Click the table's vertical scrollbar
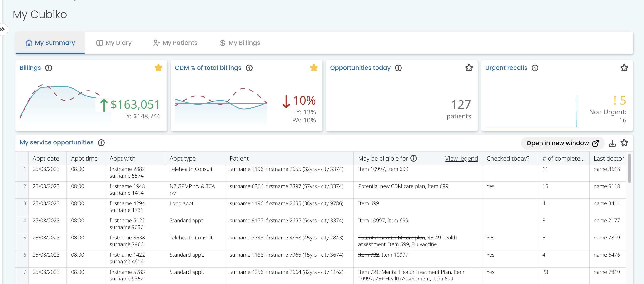Screen dimensions: 644x284 coord(629,169)
